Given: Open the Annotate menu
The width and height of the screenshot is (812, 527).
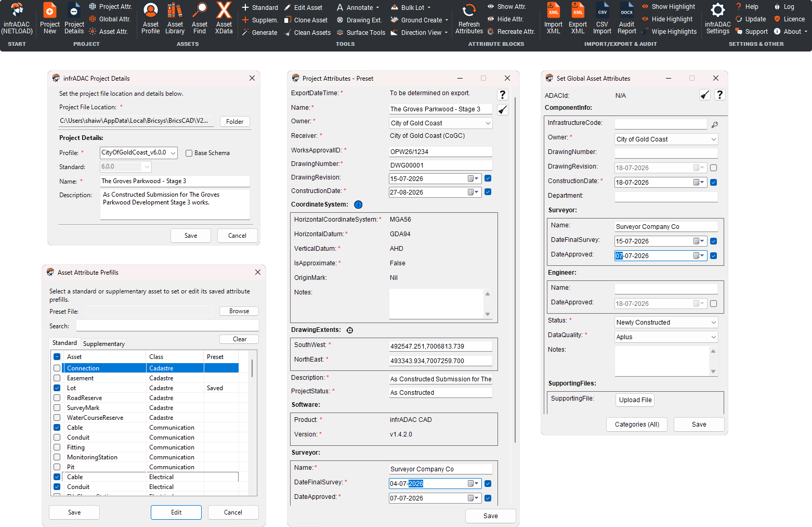Looking at the screenshot, I should [358, 7].
